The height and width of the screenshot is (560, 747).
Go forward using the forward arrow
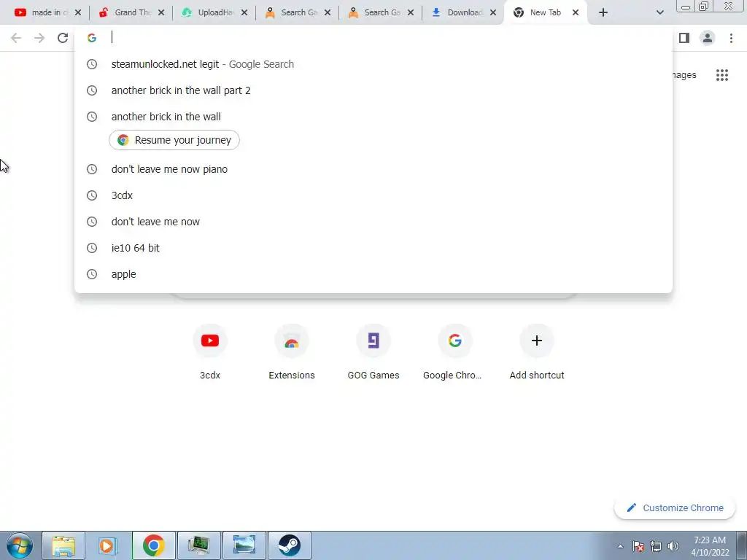point(39,38)
